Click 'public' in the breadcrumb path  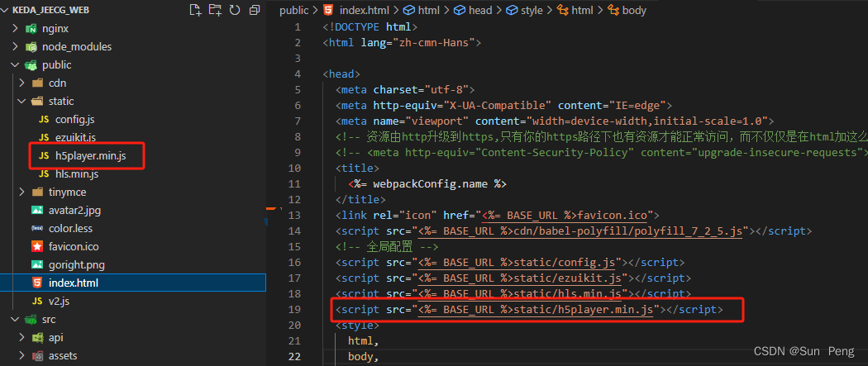(294, 10)
